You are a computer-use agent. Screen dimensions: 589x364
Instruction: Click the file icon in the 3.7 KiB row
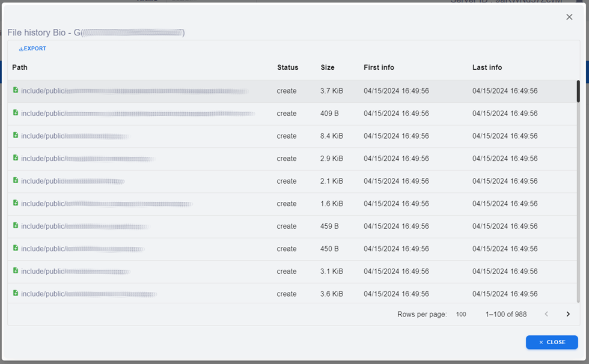(x=16, y=90)
